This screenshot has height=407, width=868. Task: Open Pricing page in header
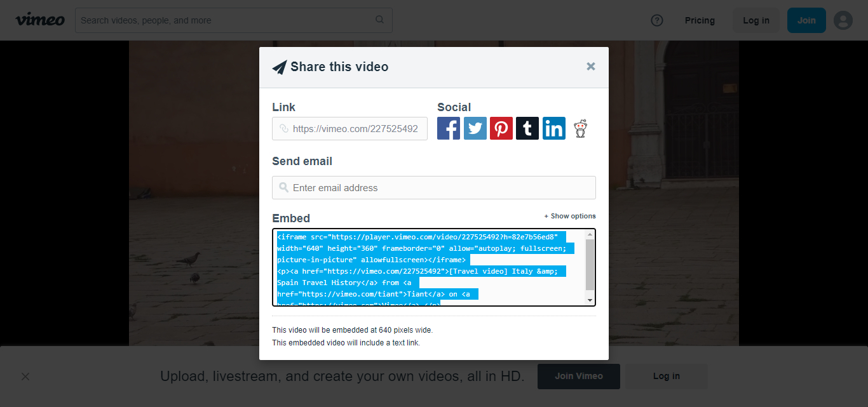point(700,20)
